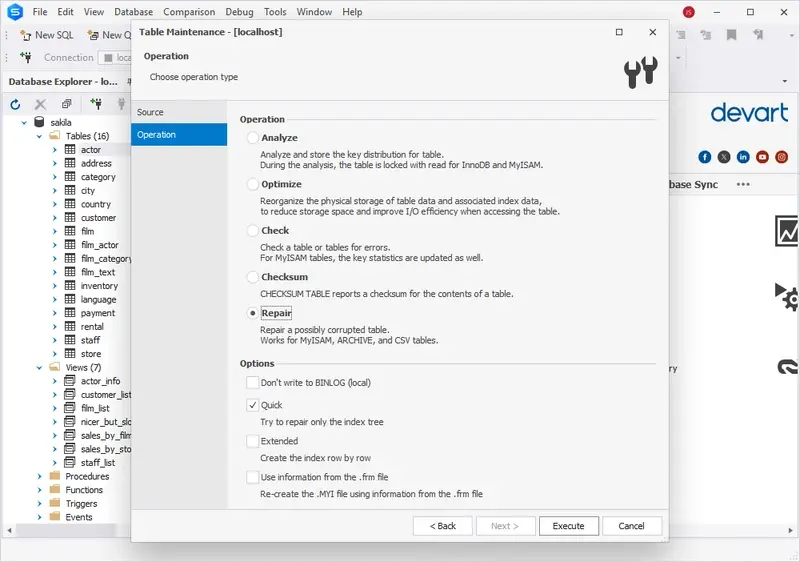Go back with the < Back button
Screen dimensions: 800x562
(x=442, y=526)
